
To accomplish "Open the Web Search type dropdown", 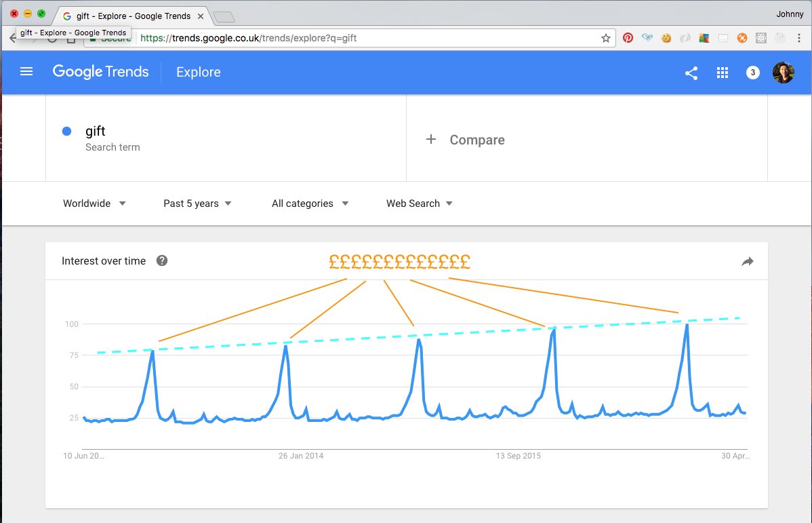I will point(420,204).
